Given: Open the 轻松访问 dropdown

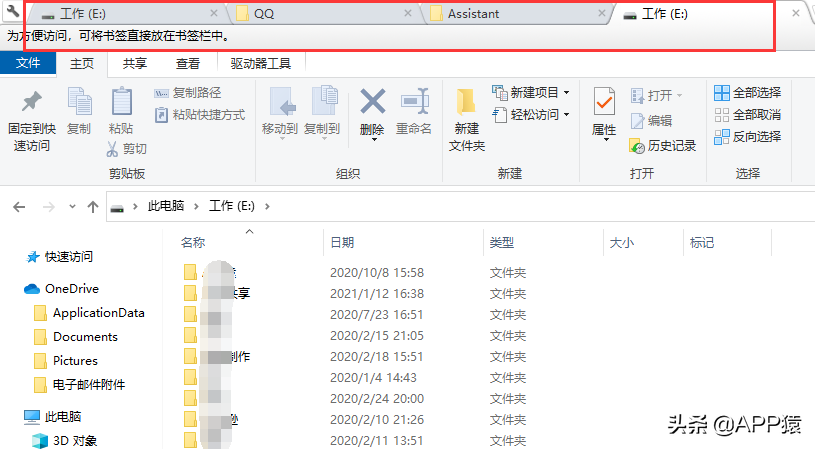Looking at the screenshot, I should pos(530,114).
